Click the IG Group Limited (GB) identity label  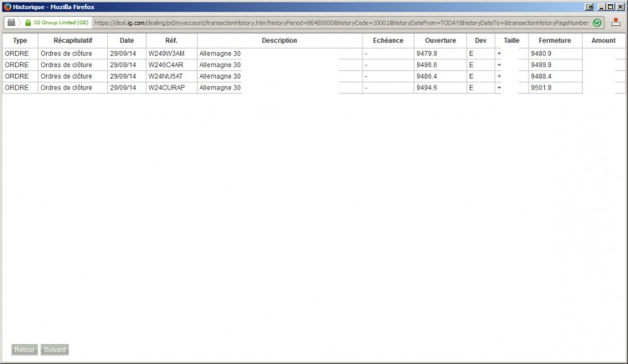(61, 23)
